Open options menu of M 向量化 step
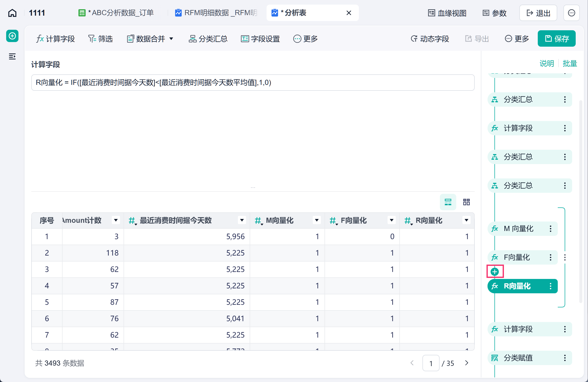Image resolution: width=588 pixels, height=382 pixels. [x=550, y=229]
